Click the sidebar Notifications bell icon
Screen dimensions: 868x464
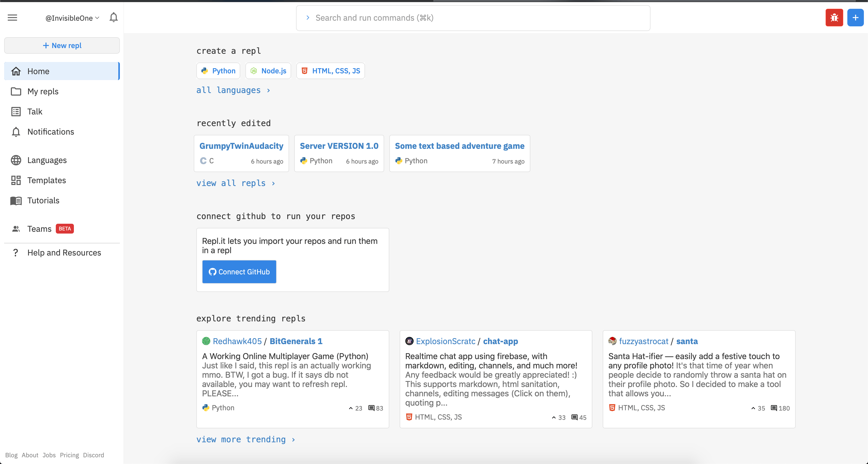pos(16,132)
